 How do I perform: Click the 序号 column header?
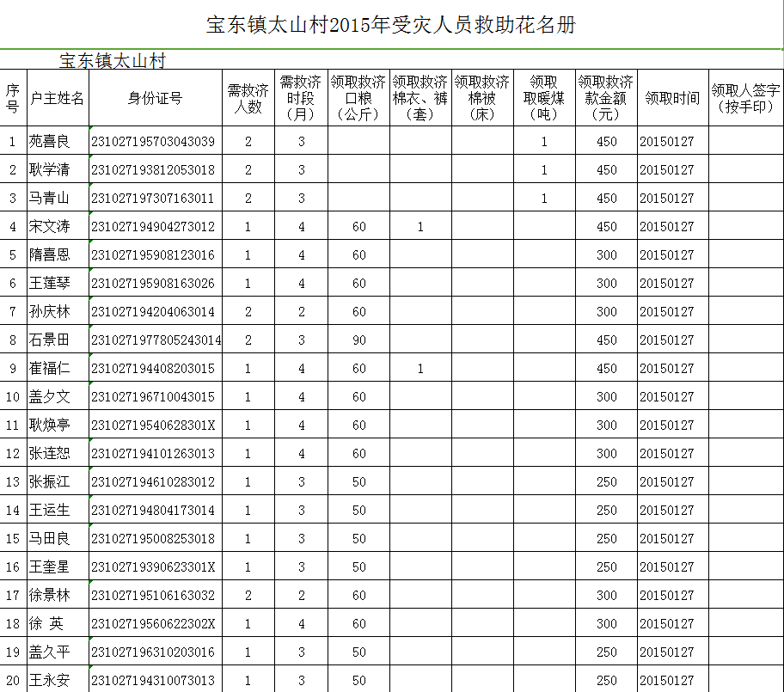pyautogui.click(x=13, y=98)
